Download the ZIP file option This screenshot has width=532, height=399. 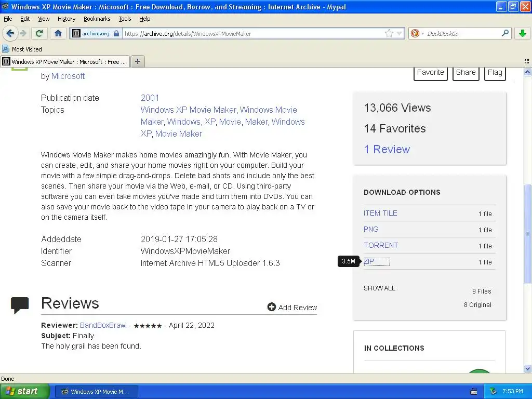(x=369, y=262)
